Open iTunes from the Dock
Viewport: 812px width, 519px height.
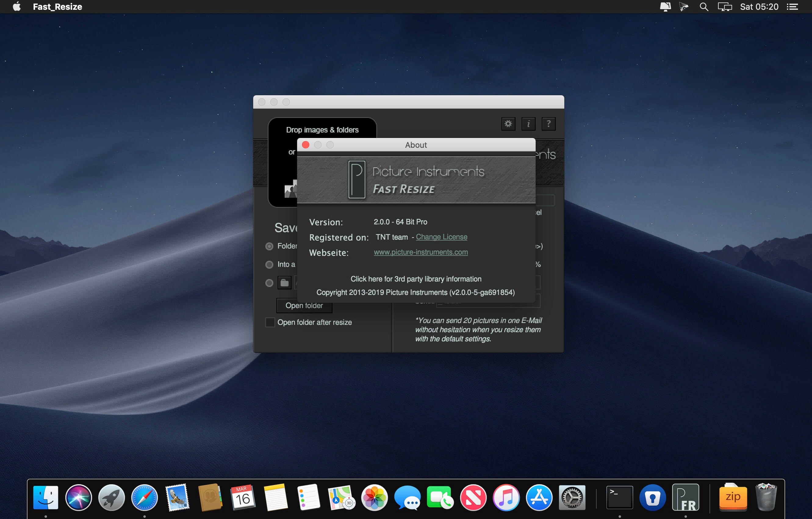point(506,497)
